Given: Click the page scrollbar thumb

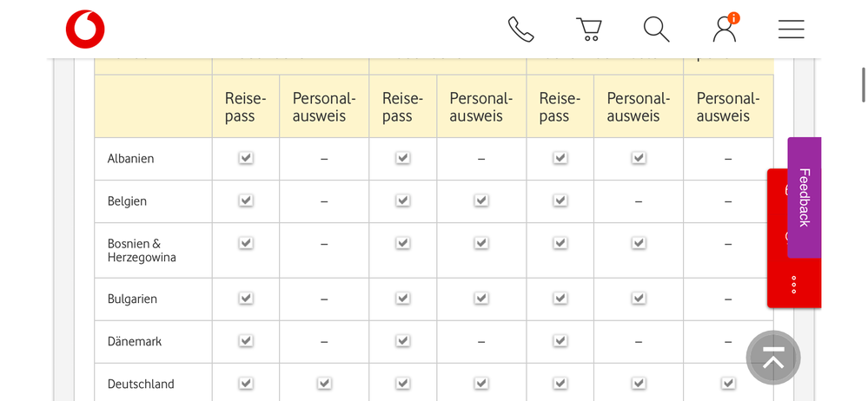Looking at the screenshot, I should click(863, 84).
